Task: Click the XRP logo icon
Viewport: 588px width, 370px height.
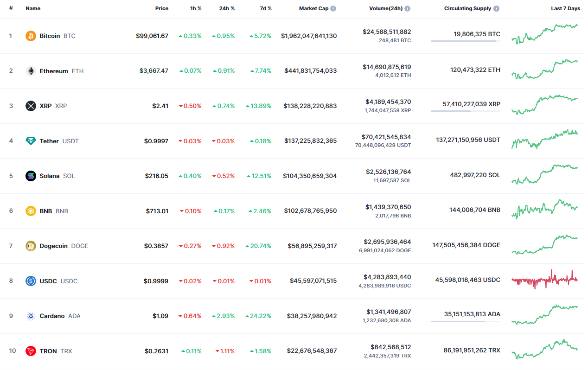Action: [31, 106]
